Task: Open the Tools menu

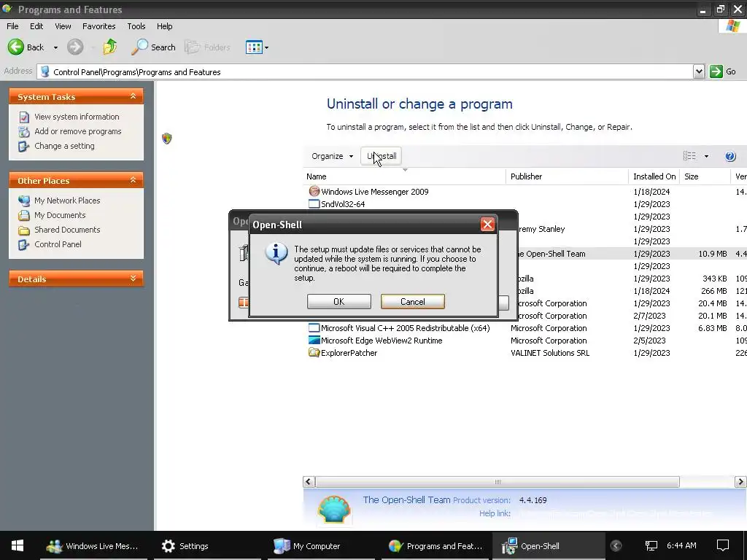Action: [136, 26]
